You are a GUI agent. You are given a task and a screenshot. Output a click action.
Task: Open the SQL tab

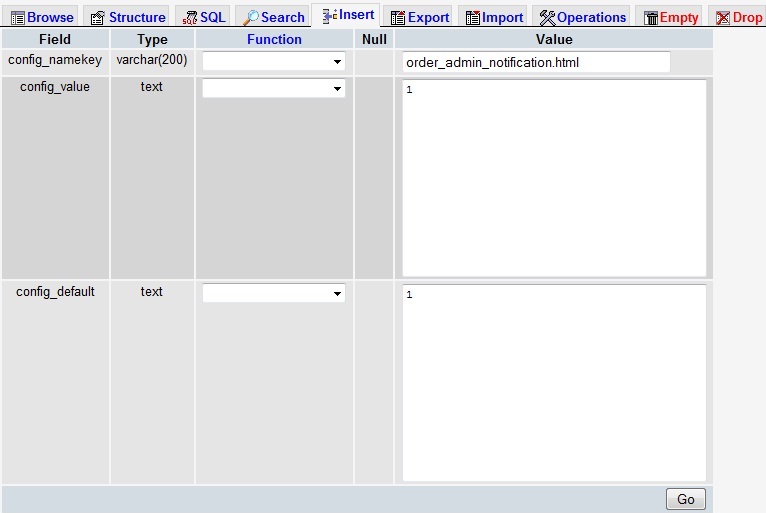[x=203, y=18]
